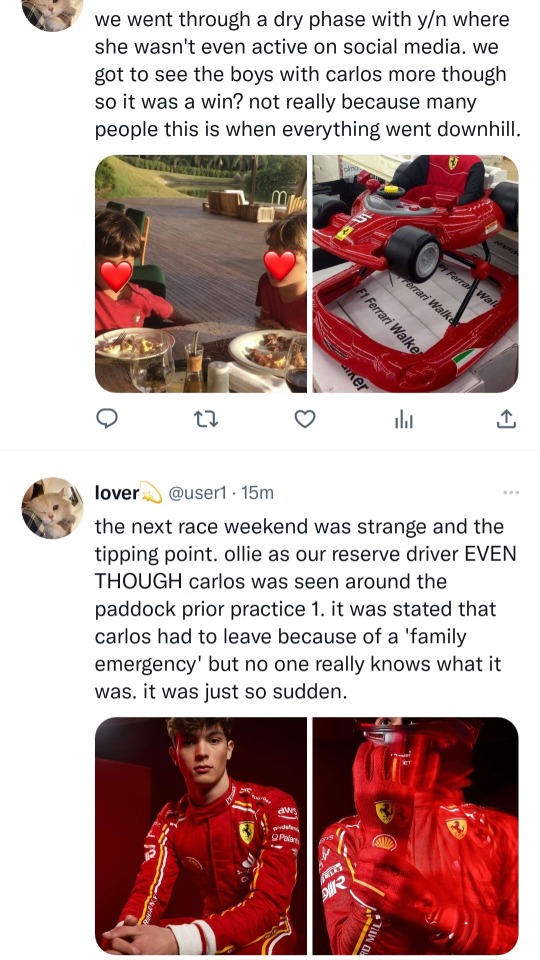
Task: Open the reply comment icon under first tweet
Action: point(108,419)
